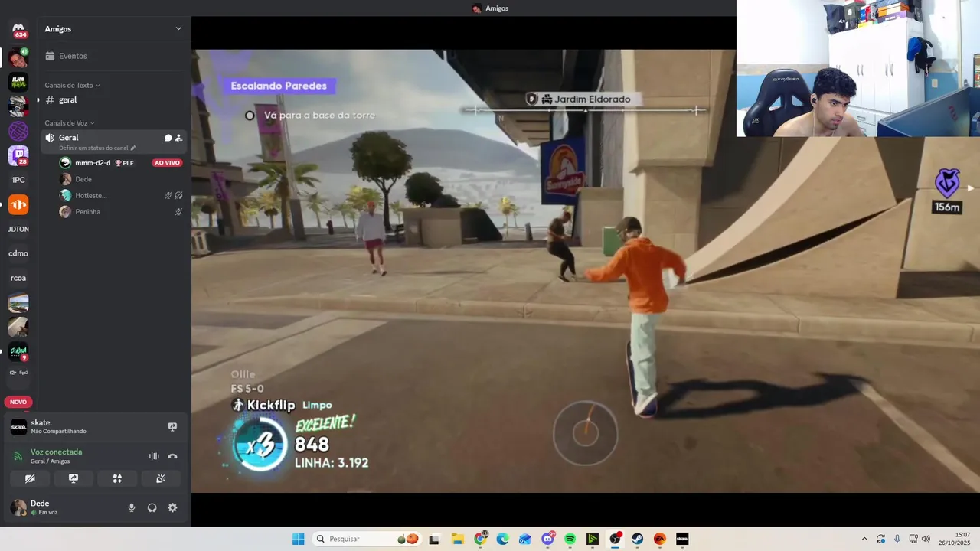Open Spotify from the taskbar
This screenshot has height=551, width=980.
pyautogui.click(x=570, y=539)
